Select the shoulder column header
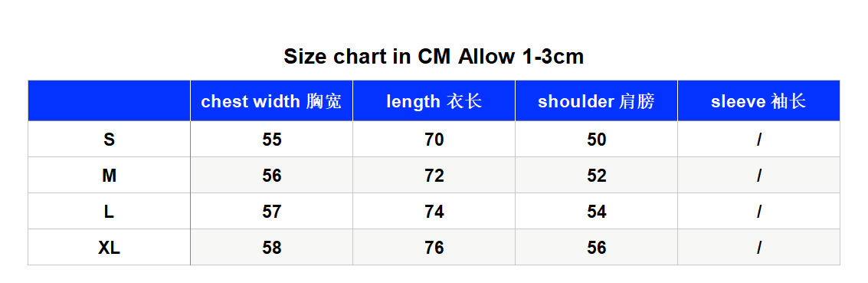The width and height of the screenshot is (868, 283). pyautogui.click(x=596, y=100)
